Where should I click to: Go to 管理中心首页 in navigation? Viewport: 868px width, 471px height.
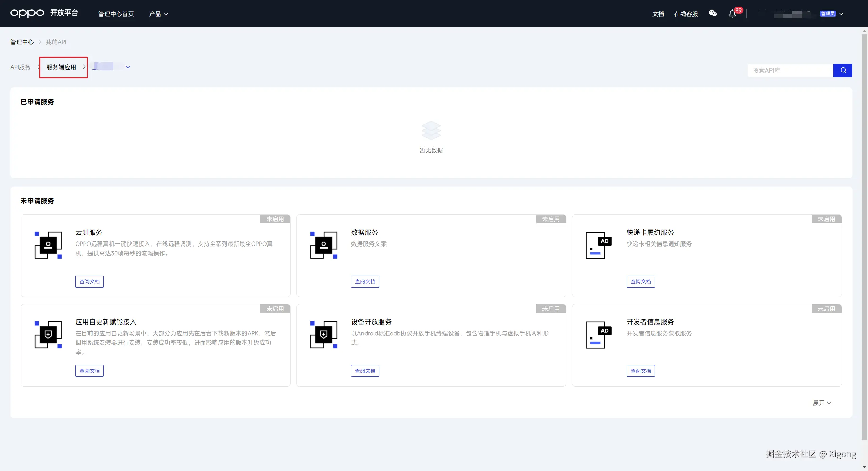116,14
